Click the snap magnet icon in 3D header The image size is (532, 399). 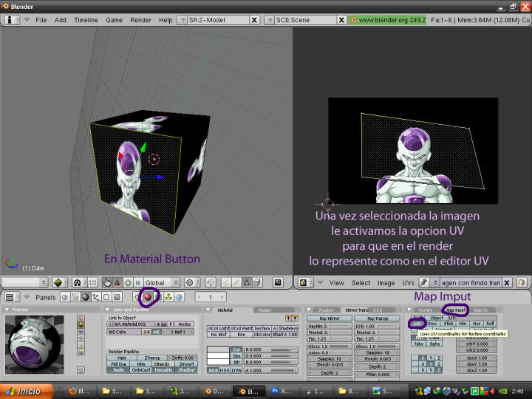(211, 282)
